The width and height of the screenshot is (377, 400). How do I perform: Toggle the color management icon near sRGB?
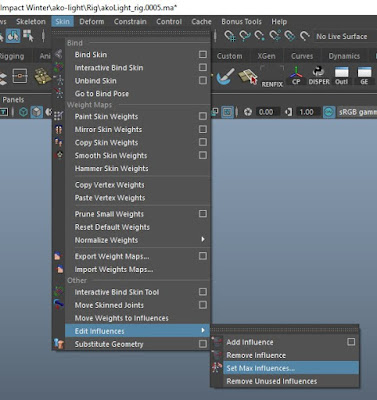tap(329, 112)
